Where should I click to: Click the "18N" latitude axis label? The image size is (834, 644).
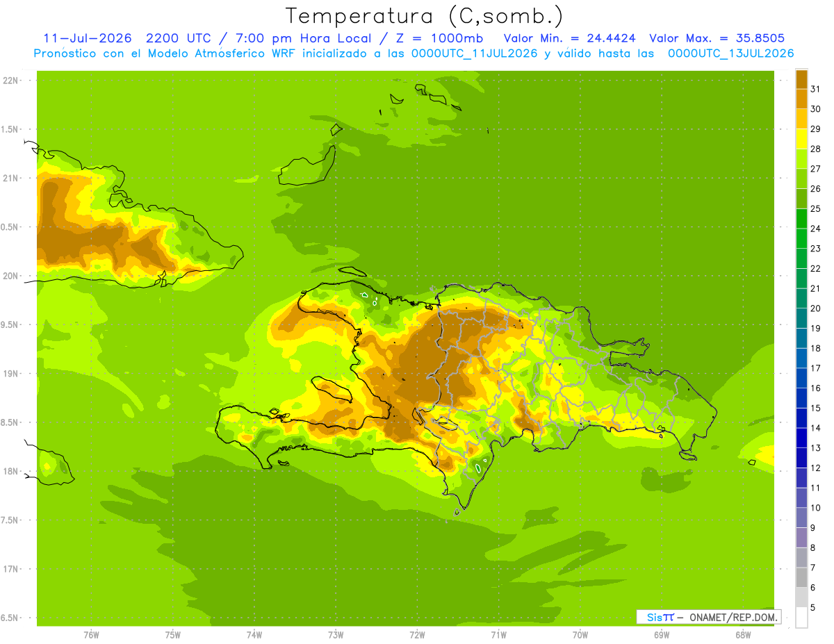click(10, 471)
